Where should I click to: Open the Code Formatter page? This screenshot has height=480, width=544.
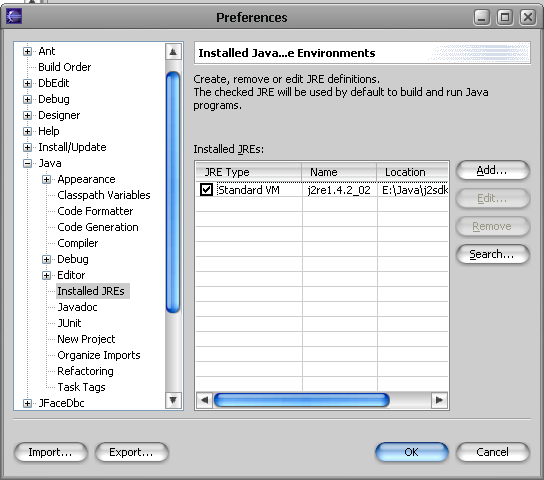click(95, 211)
